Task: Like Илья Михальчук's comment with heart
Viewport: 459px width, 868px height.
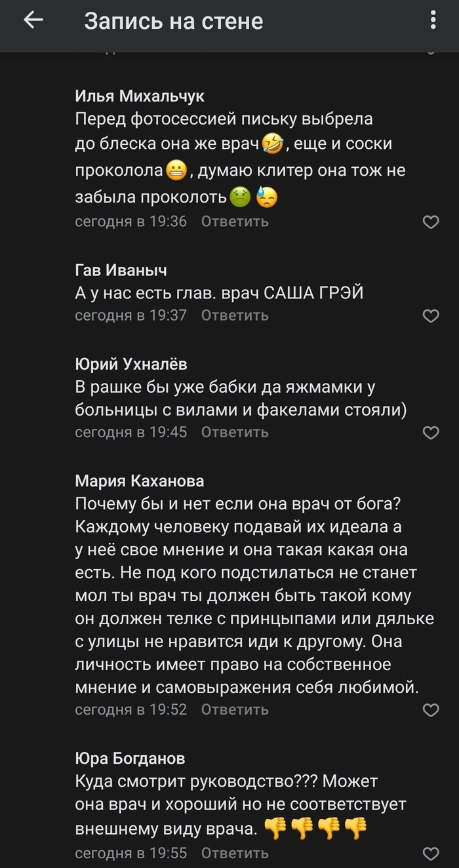Action: tap(430, 222)
